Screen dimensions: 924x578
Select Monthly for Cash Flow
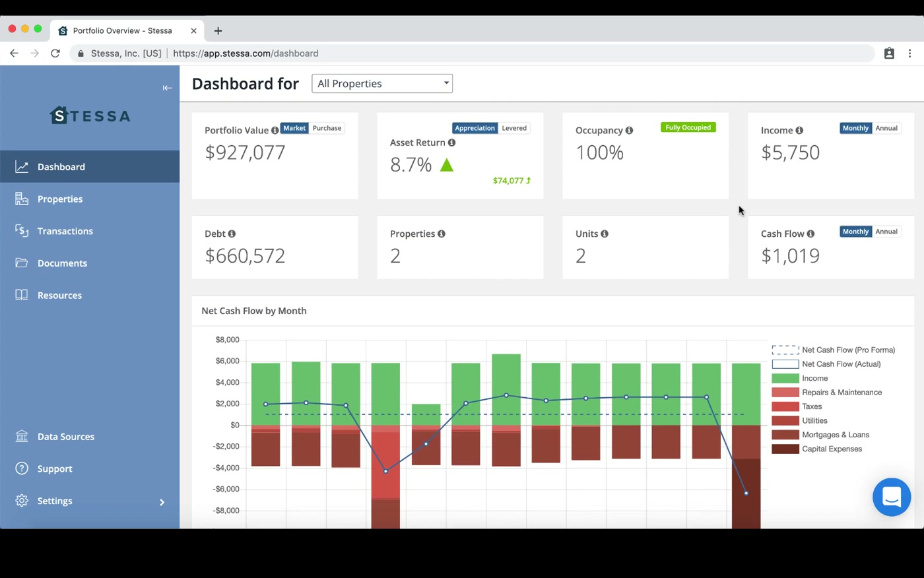855,232
